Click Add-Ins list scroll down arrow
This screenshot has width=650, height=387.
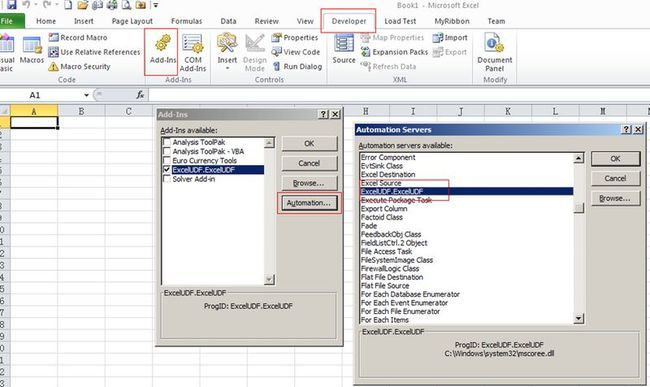click(x=269, y=279)
